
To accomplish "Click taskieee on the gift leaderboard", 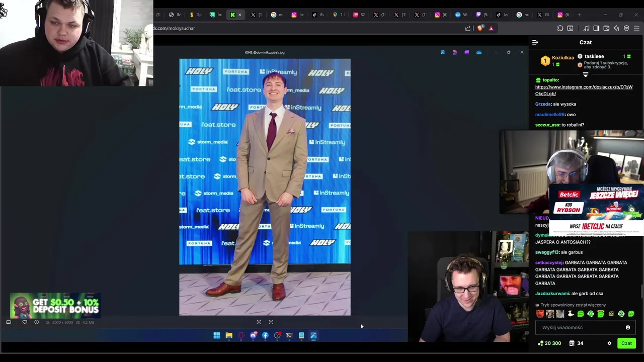I will click(594, 56).
